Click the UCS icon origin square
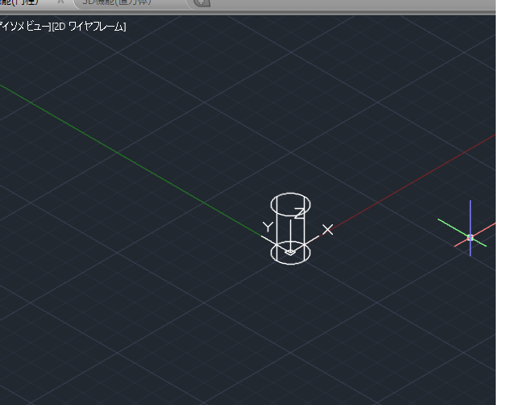The image size is (532, 405). pos(290,253)
